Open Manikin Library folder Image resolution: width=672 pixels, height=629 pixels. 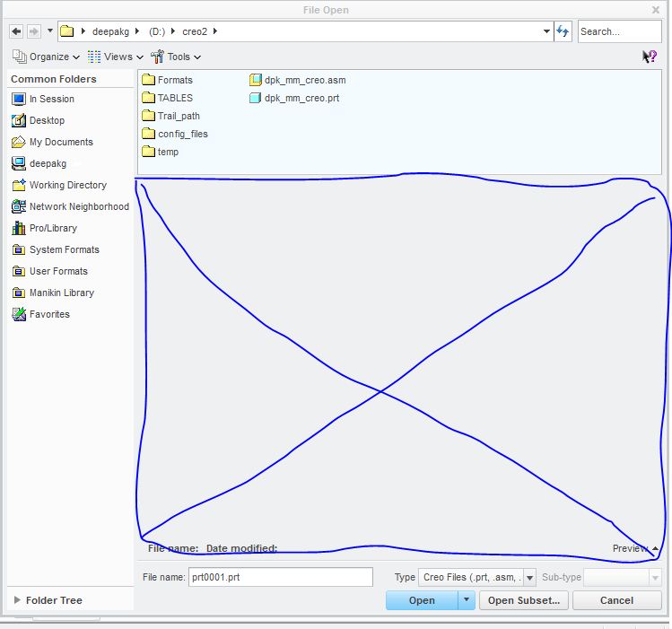[53, 293]
